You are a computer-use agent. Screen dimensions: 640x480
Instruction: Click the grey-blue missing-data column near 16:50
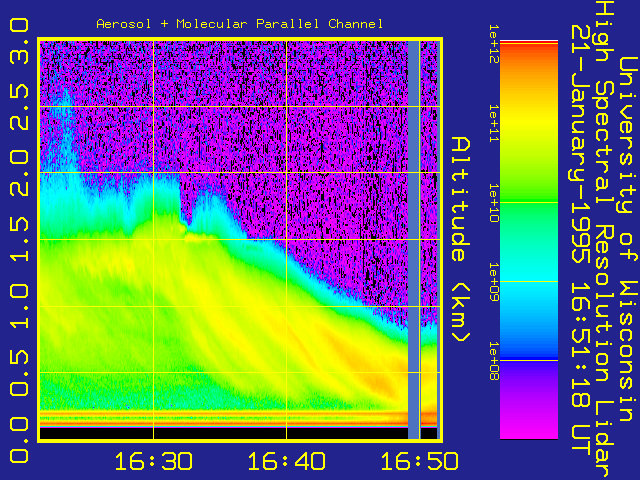(414, 239)
